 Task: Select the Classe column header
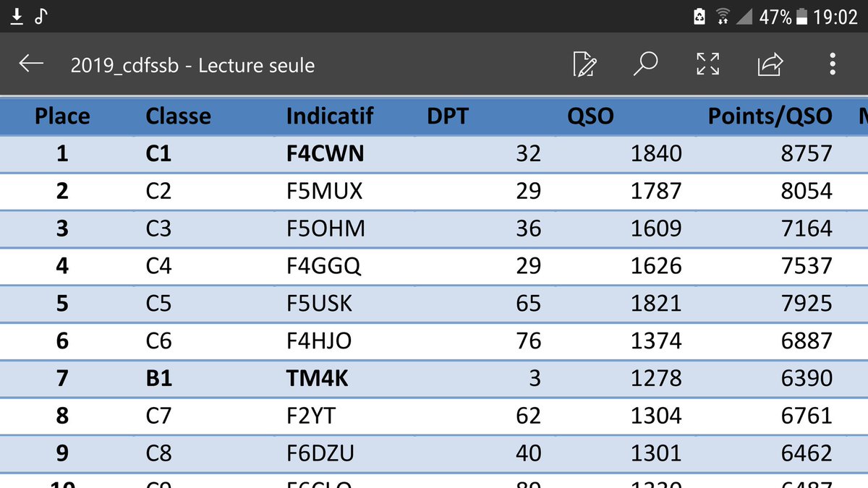(x=178, y=116)
